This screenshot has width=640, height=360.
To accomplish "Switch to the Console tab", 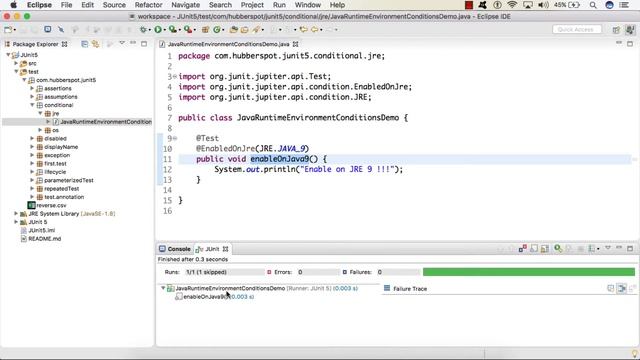I will 175,249.
